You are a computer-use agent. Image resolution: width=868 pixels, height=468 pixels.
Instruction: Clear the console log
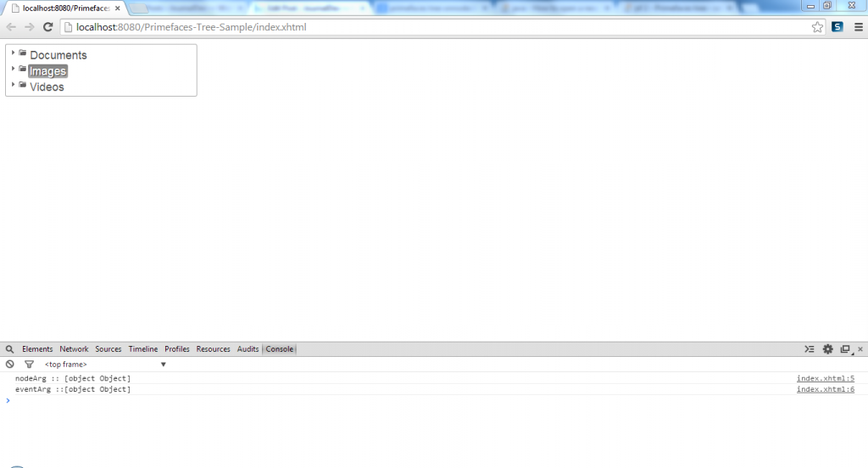tap(10, 364)
